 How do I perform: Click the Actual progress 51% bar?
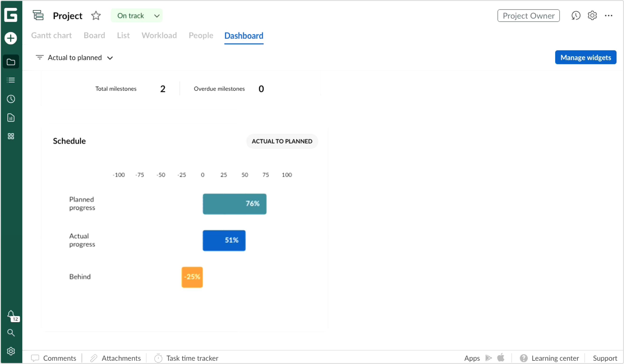point(224,240)
